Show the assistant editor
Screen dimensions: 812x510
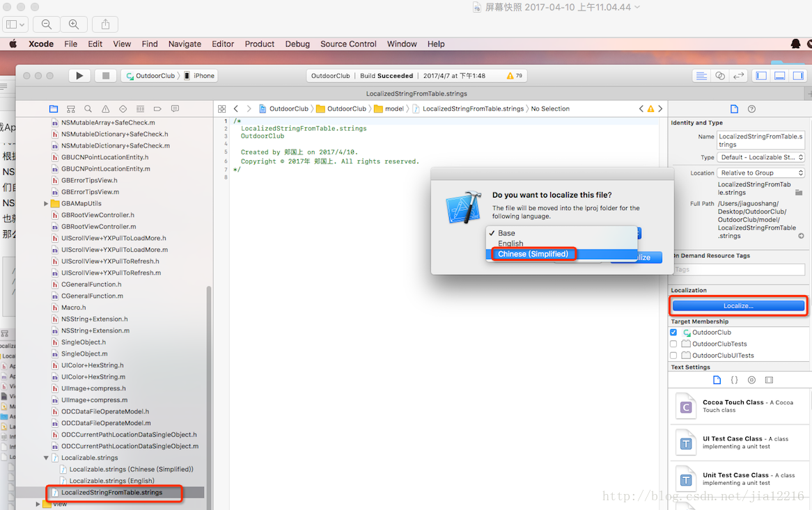(x=720, y=76)
